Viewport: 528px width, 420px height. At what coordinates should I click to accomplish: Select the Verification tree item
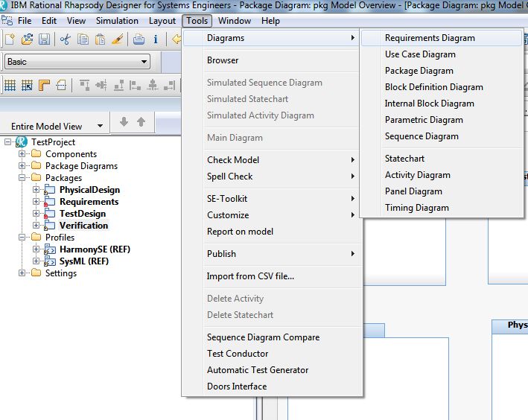[x=84, y=226]
